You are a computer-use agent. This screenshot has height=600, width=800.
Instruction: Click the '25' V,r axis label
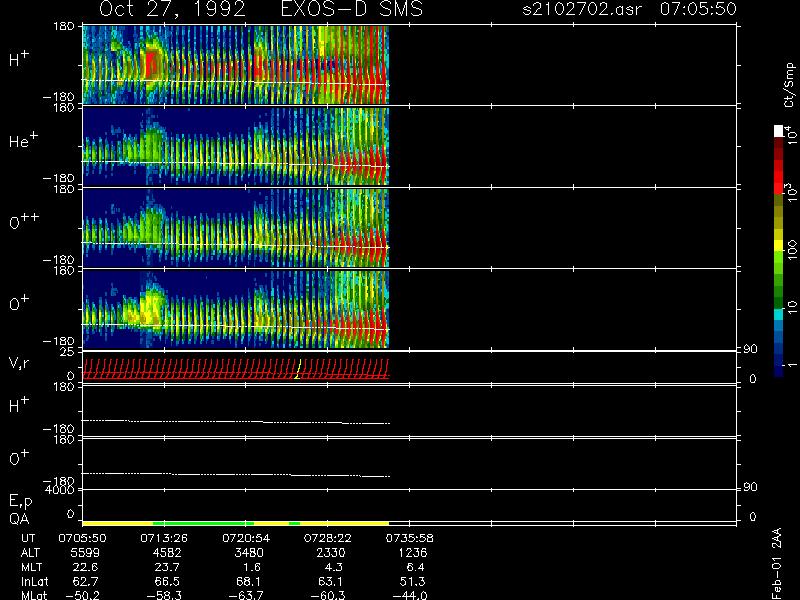[67, 352]
